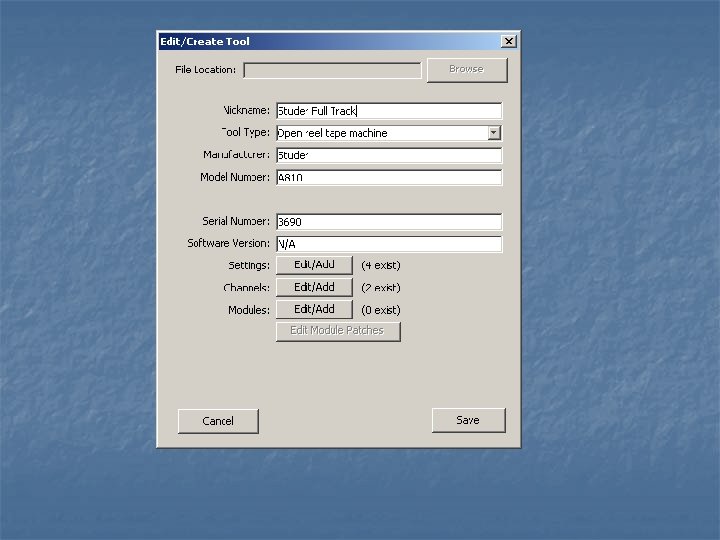Open the Tool Type dropdown
Image resolution: width=720 pixels, height=540 pixels.
tap(389, 133)
